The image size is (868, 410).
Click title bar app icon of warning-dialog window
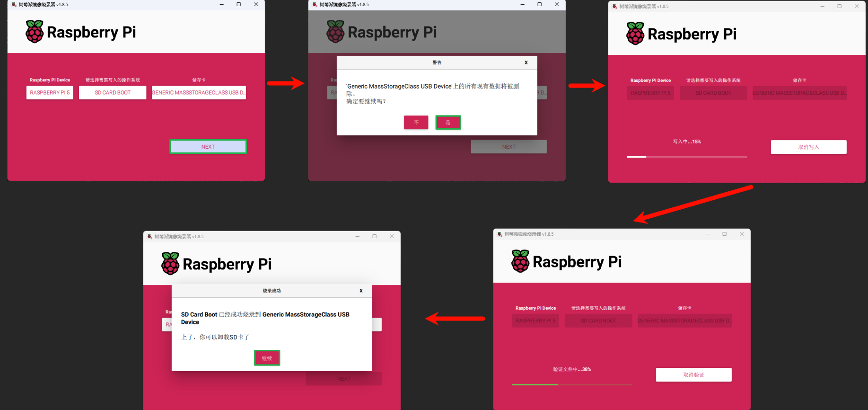tap(315, 5)
